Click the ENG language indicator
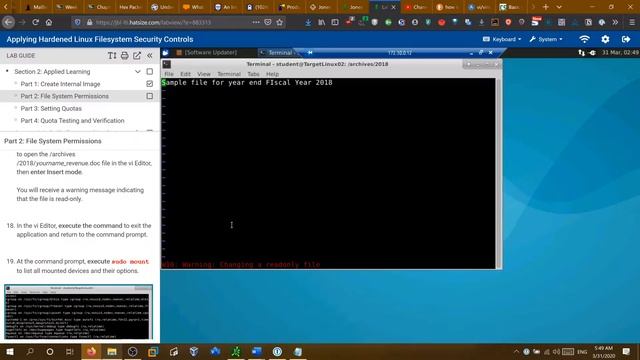640x360 pixels. [x=582, y=351]
